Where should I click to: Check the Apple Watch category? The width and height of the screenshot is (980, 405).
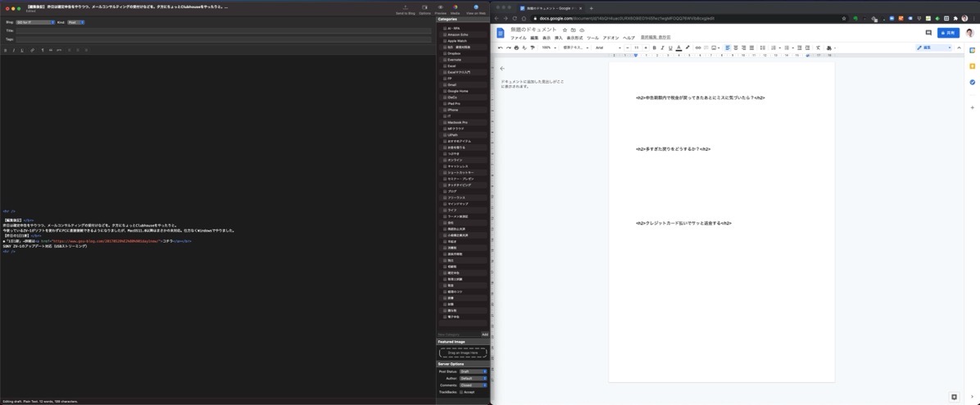445,41
